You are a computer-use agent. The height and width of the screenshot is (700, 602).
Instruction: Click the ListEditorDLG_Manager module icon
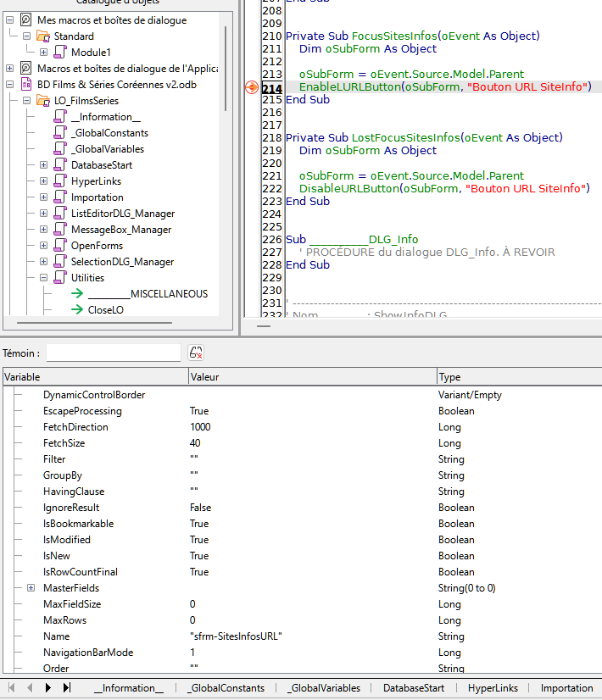point(60,213)
